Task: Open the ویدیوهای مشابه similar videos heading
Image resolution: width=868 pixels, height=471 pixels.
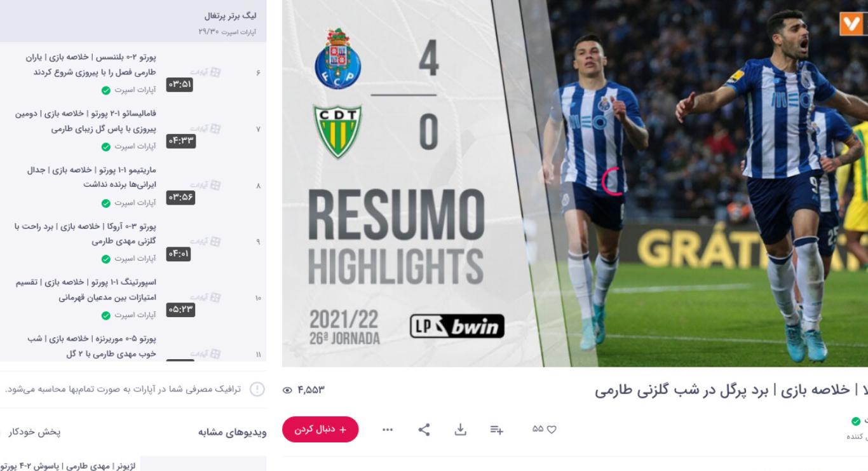Action: tap(232, 432)
